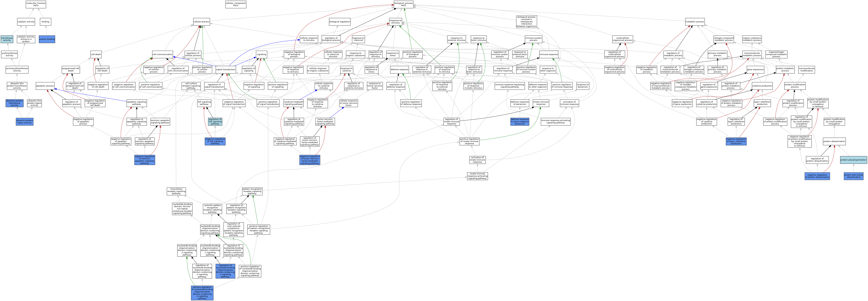
Task: Click the 'response to stress' node
Action: [x=393, y=54]
